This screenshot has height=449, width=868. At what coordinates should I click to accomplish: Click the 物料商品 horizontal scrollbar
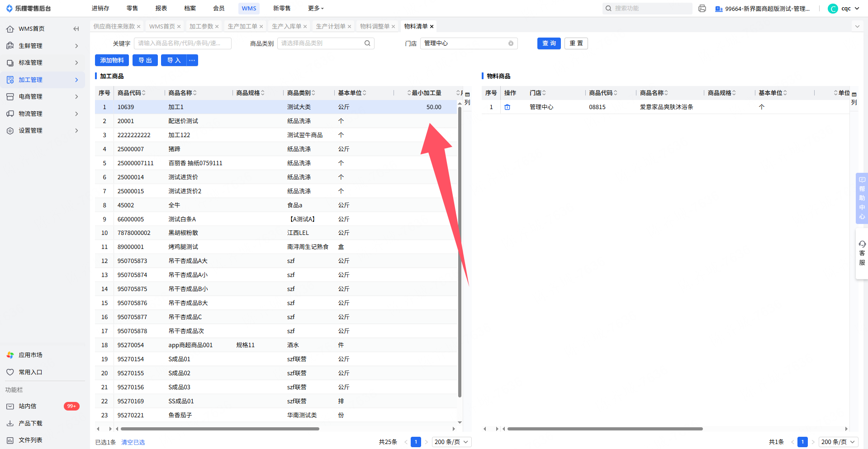[605, 429]
